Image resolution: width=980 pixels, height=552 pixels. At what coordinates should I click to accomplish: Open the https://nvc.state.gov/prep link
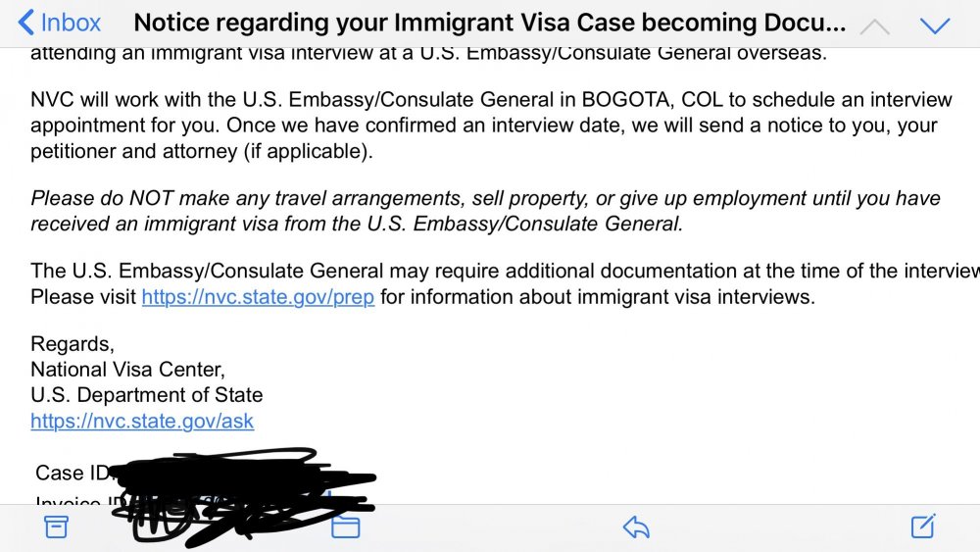[258, 296]
